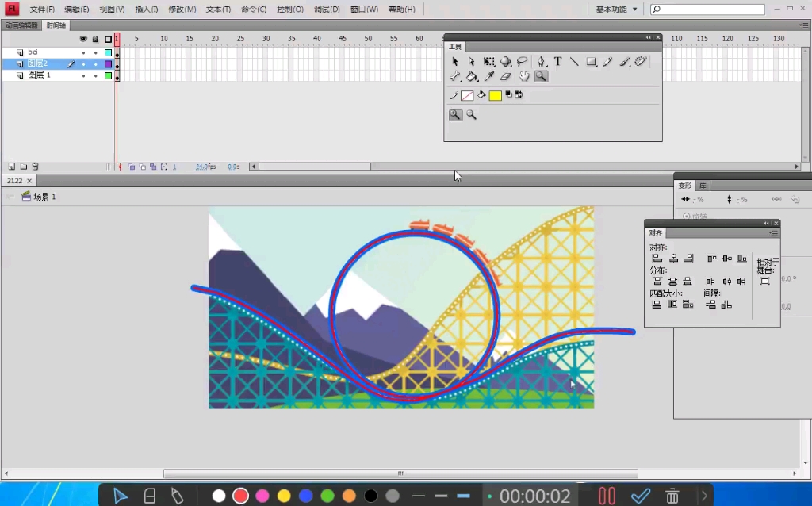Choose the zoom-in magnifier option
The height and width of the screenshot is (506, 812).
point(455,114)
